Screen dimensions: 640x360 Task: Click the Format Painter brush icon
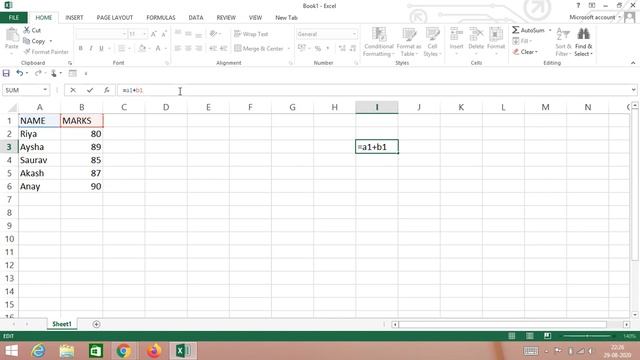[x=27, y=52]
